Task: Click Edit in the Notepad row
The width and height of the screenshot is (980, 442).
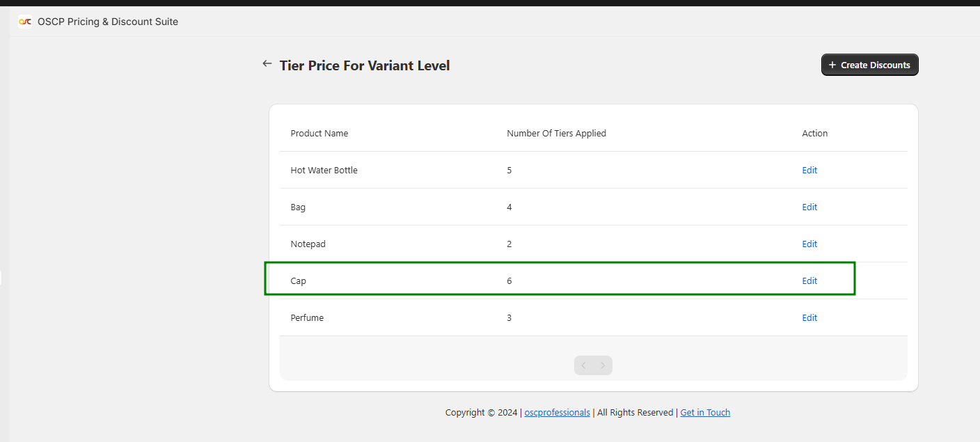Action: tap(809, 244)
